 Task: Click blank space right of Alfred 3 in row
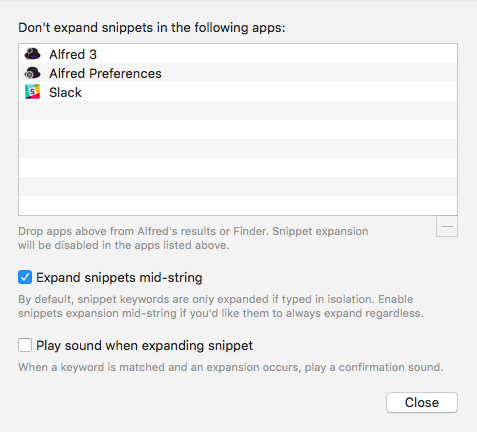(277, 54)
